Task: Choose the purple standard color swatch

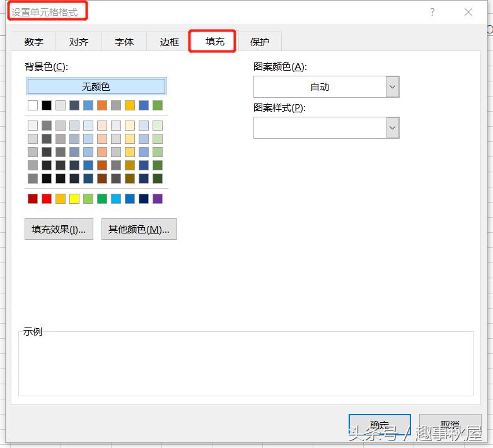Action: [158, 199]
